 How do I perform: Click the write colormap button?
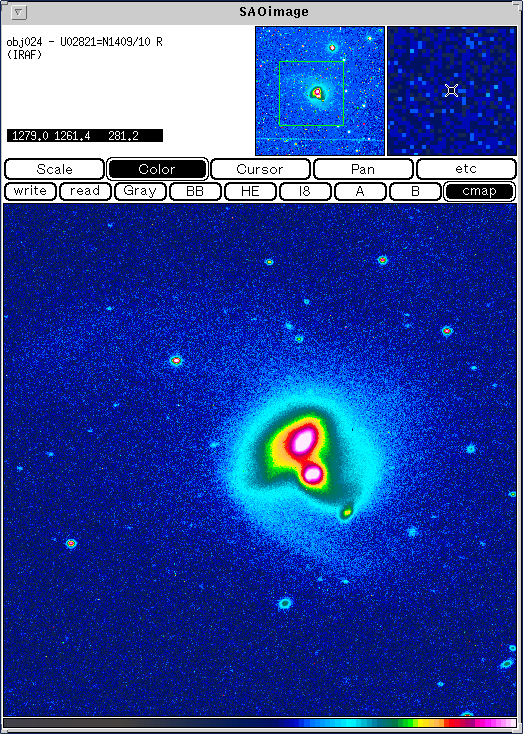[30, 191]
